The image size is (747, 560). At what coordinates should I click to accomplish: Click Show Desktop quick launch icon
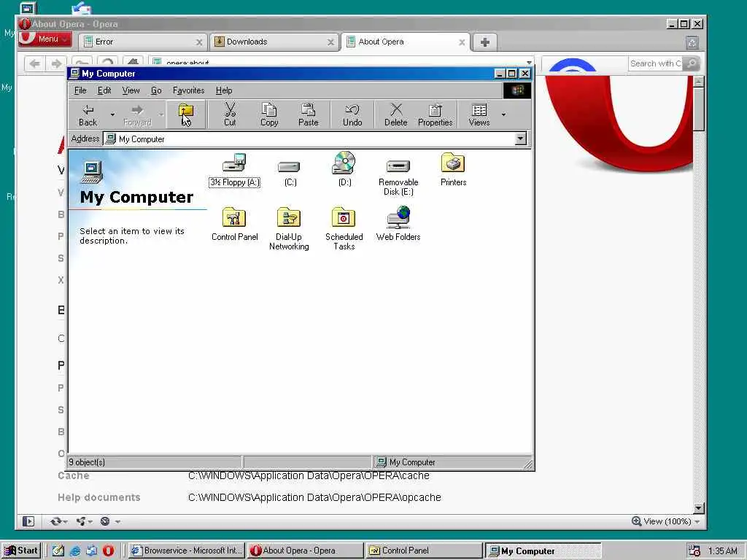(58, 551)
